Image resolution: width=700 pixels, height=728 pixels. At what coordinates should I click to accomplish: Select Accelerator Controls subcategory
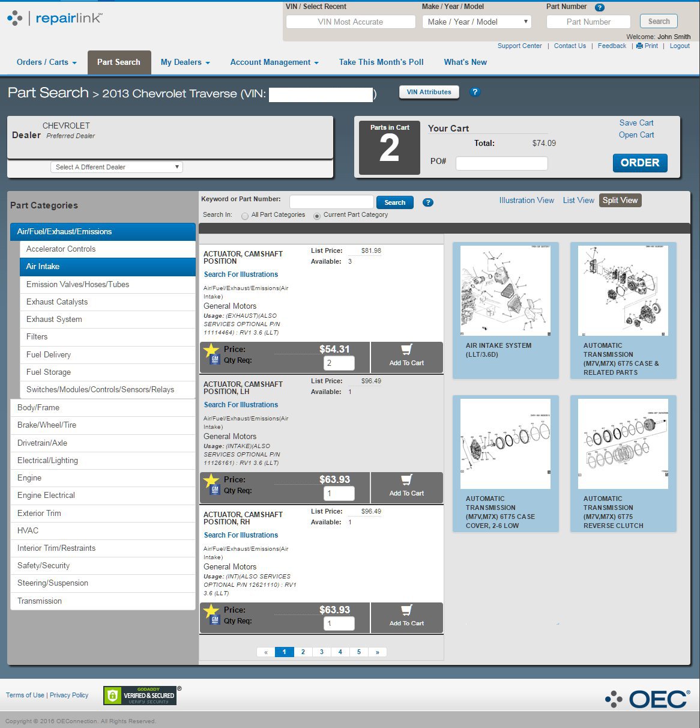[107, 249]
